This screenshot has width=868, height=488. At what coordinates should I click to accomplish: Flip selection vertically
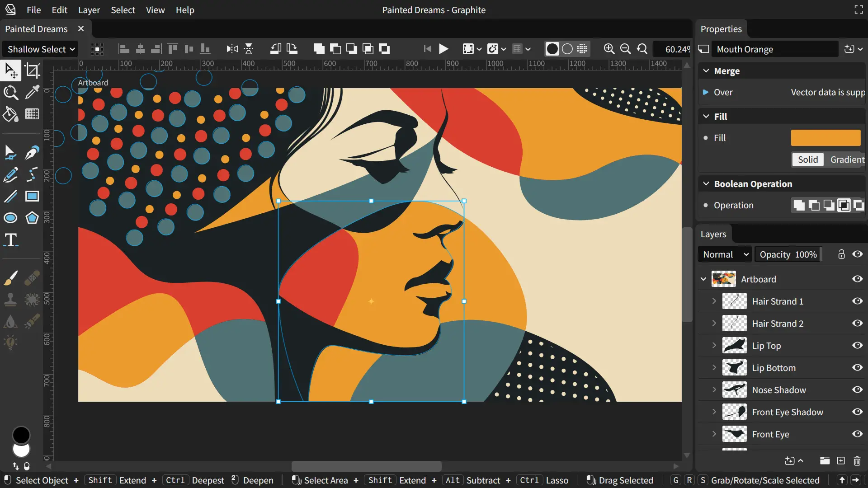[249, 49]
